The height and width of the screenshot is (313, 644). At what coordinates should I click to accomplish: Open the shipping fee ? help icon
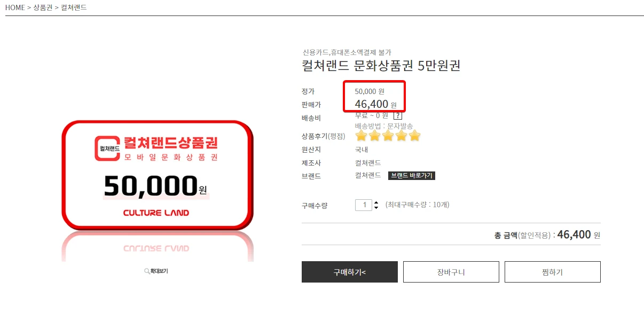tap(397, 116)
